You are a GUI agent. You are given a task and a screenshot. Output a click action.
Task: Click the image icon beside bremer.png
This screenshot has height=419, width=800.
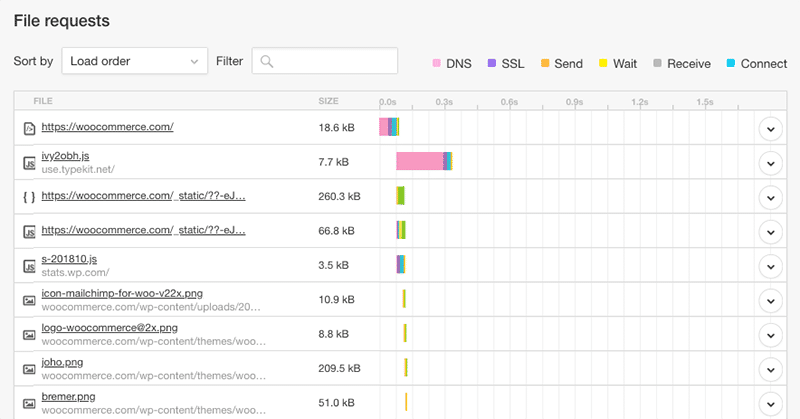pos(29,402)
